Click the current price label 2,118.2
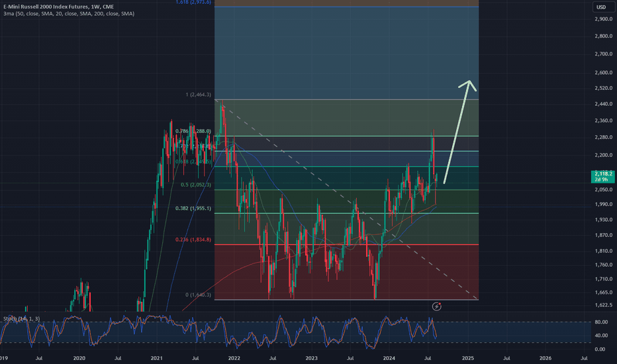The width and height of the screenshot is (617, 364). (x=603, y=173)
